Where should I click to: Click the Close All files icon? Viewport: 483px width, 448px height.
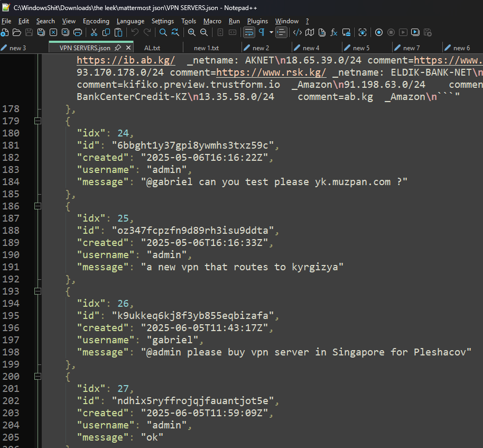[x=66, y=32]
